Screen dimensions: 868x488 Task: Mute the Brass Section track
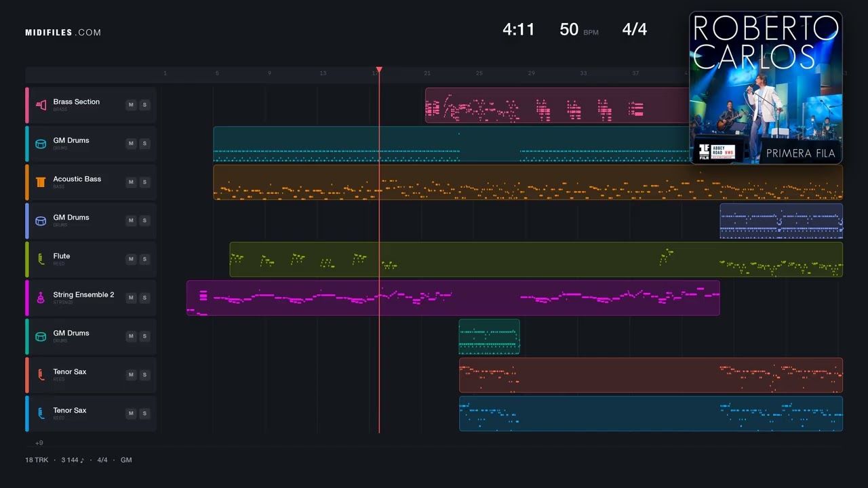(131, 105)
